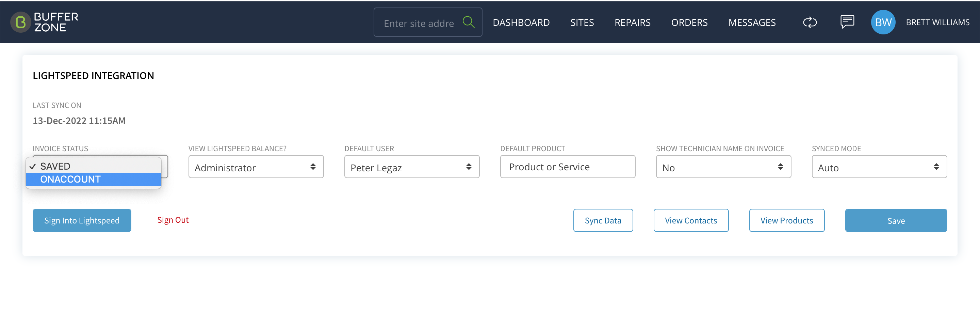This screenshot has height=312, width=980.
Task: Click the Synced Mode label
Action: click(x=836, y=148)
